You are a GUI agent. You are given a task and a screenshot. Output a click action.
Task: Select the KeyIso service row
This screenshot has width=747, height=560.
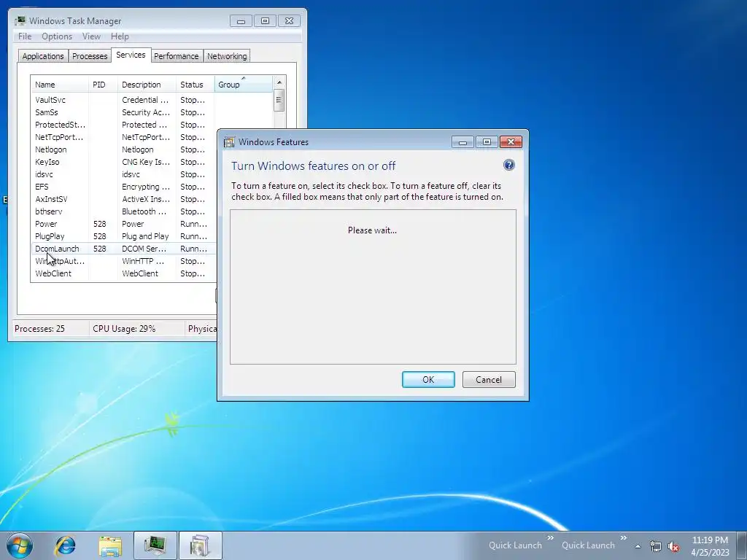point(124,162)
